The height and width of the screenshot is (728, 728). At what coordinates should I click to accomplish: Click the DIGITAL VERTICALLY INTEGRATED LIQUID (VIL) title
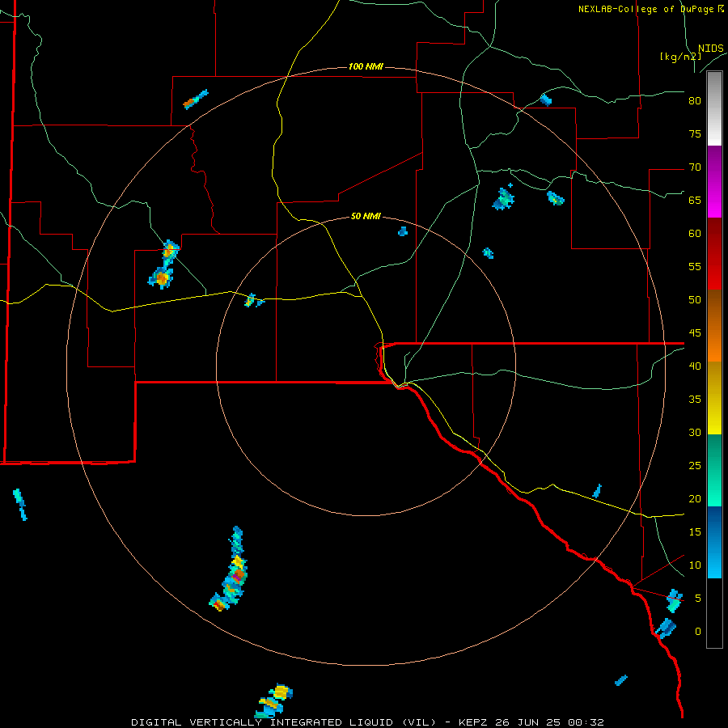point(284,722)
